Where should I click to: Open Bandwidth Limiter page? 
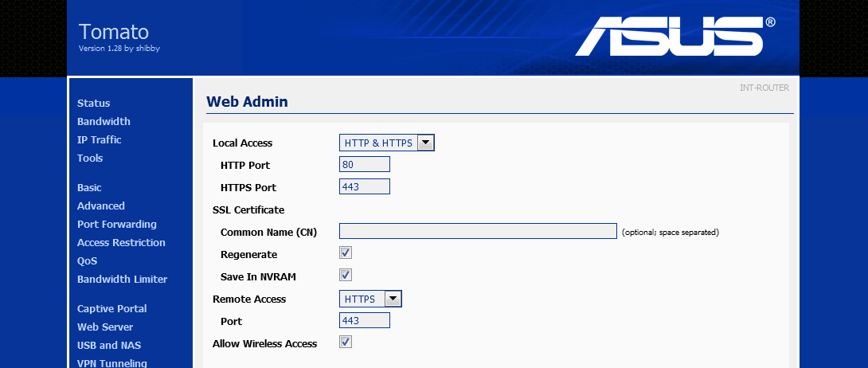[x=123, y=279]
